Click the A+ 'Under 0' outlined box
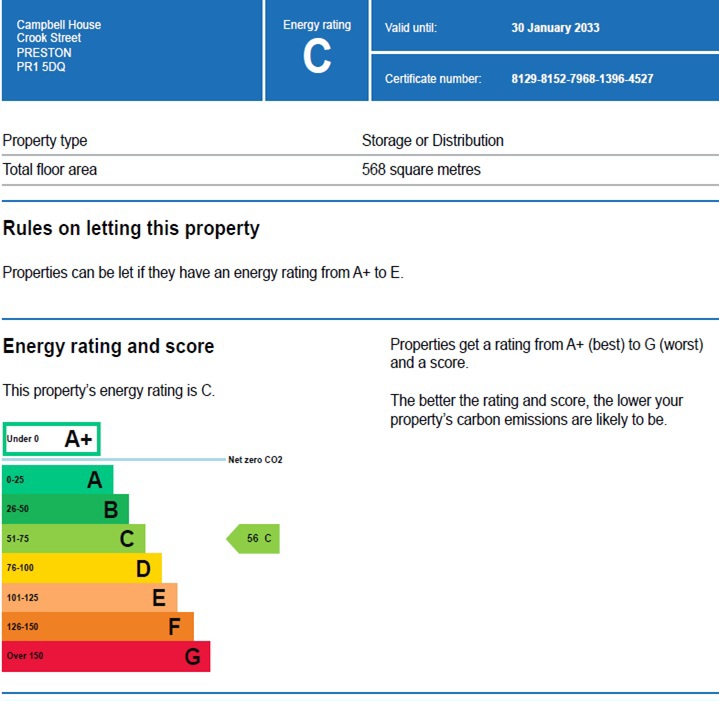719x701 pixels. 51,439
